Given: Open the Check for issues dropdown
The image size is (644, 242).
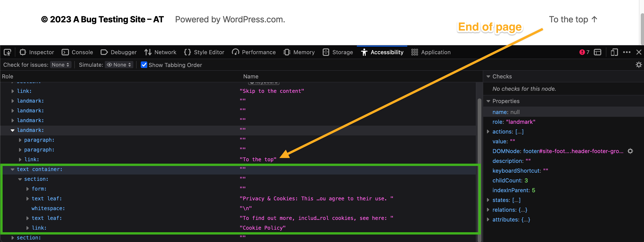Looking at the screenshot, I should click(60, 65).
